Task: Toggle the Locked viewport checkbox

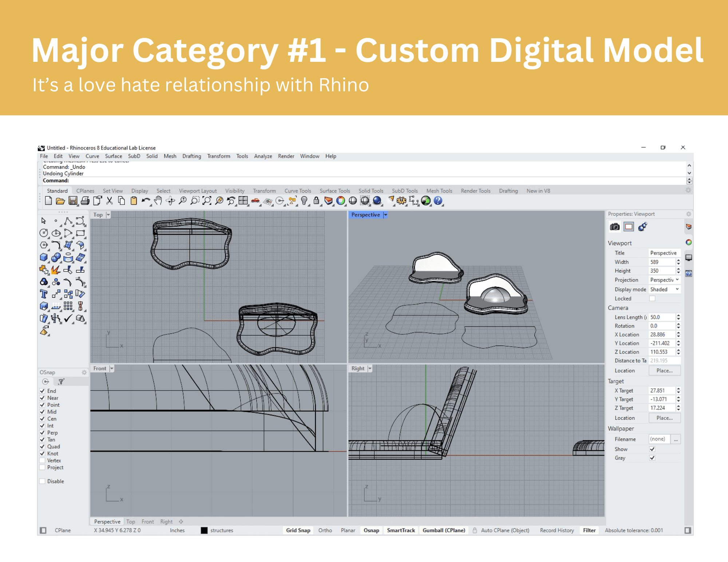Action: [x=652, y=299]
